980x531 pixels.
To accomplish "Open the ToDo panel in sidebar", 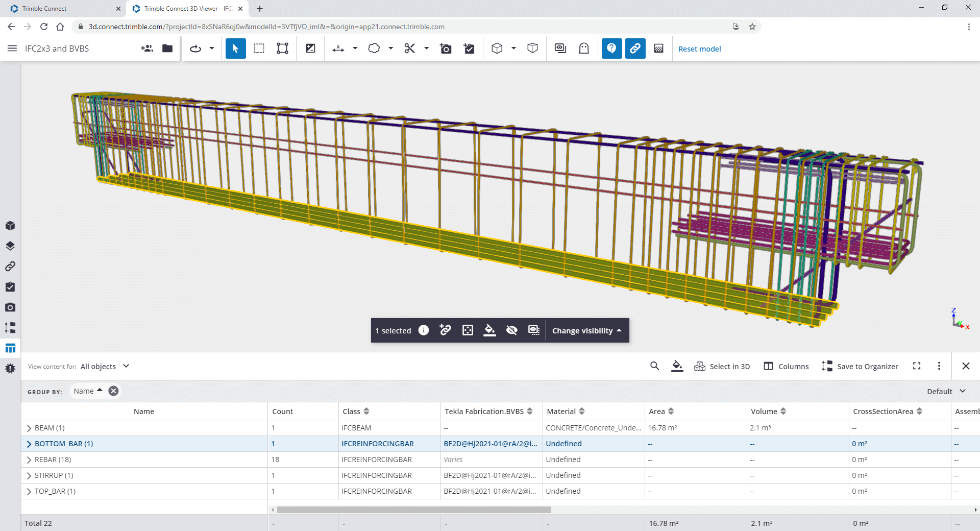I will 10,287.
